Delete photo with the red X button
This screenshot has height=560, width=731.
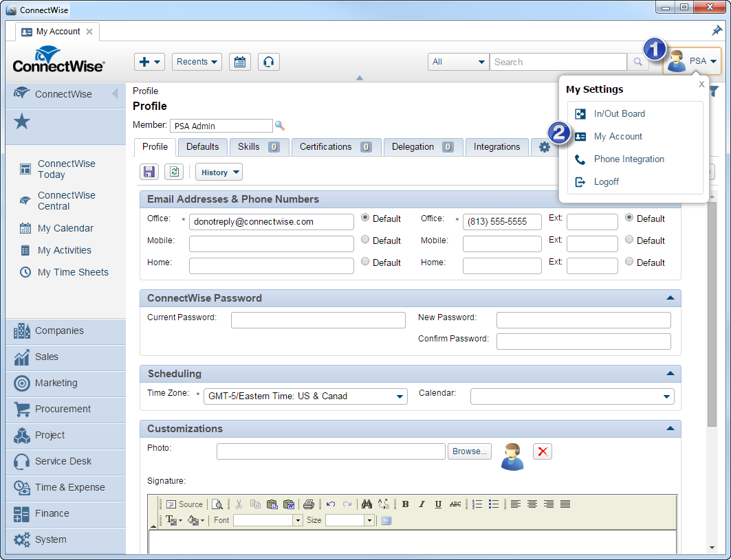tap(543, 451)
